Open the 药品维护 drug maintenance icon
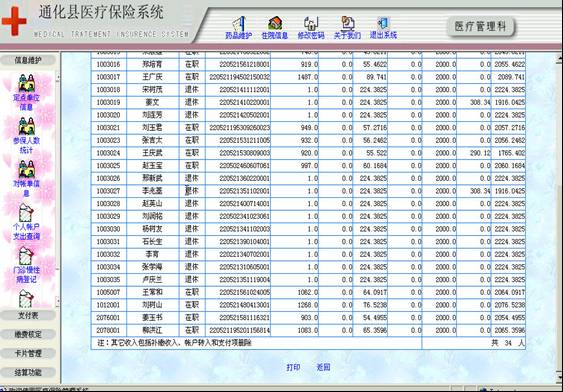This screenshot has height=392, width=563. coord(238,28)
